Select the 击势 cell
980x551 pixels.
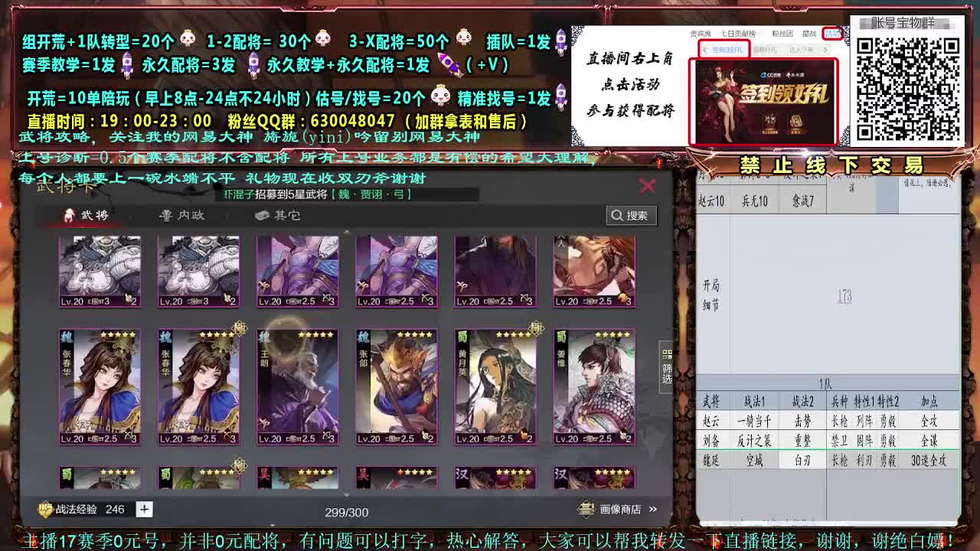click(x=802, y=421)
